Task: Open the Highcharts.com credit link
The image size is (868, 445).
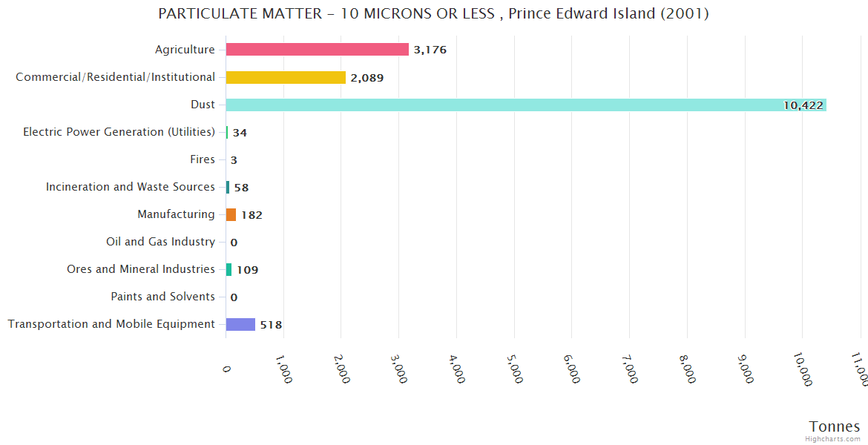Action: point(835,439)
